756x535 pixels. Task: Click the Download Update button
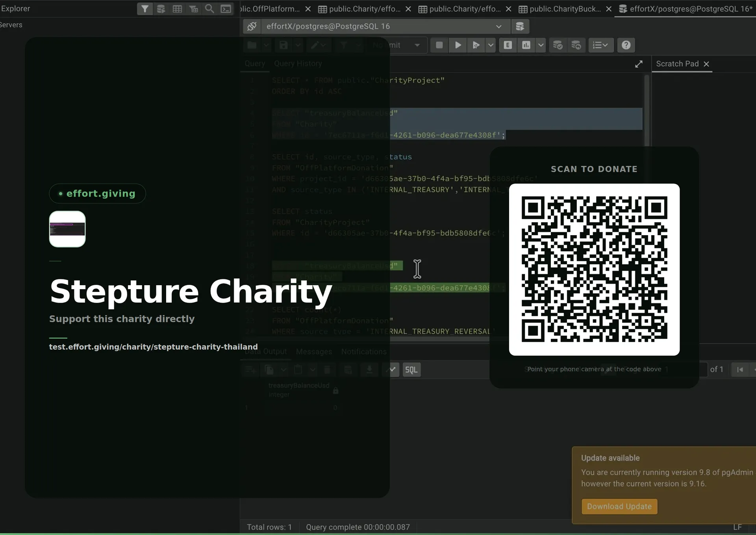tap(619, 506)
